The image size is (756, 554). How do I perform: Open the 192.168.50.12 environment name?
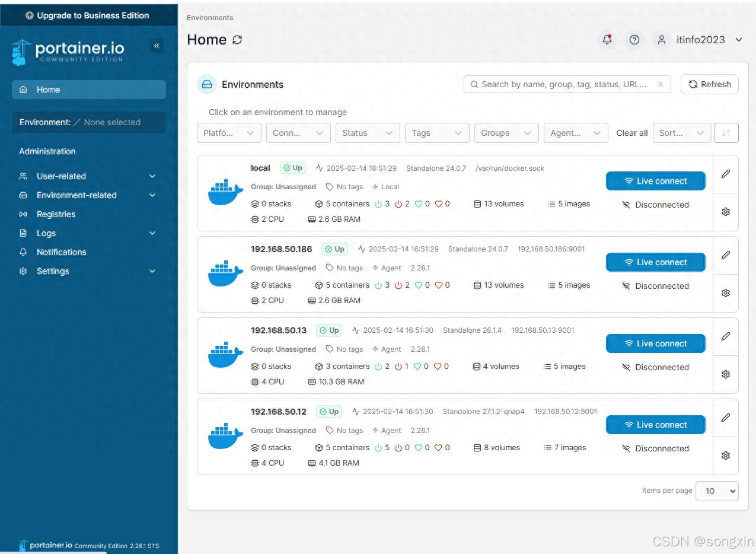(279, 412)
